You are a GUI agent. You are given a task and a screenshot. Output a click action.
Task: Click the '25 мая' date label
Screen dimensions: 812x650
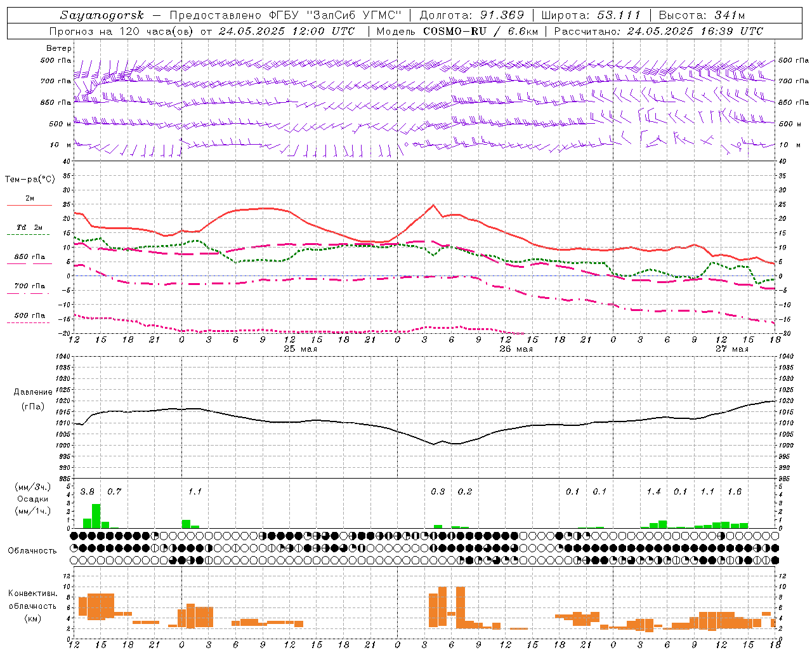pyautogui.click(x=301, y=349)
